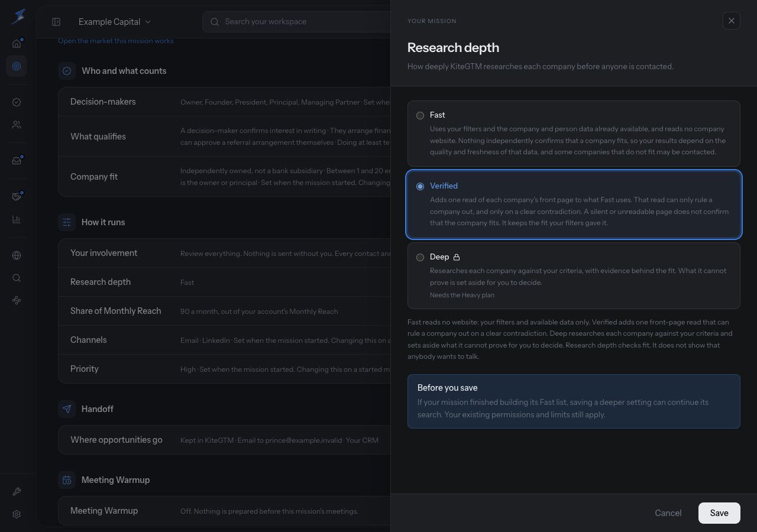Viewport: 757px width, 532px height.
Task: Open the Share of Monthly Reach row
Action: 225,311
